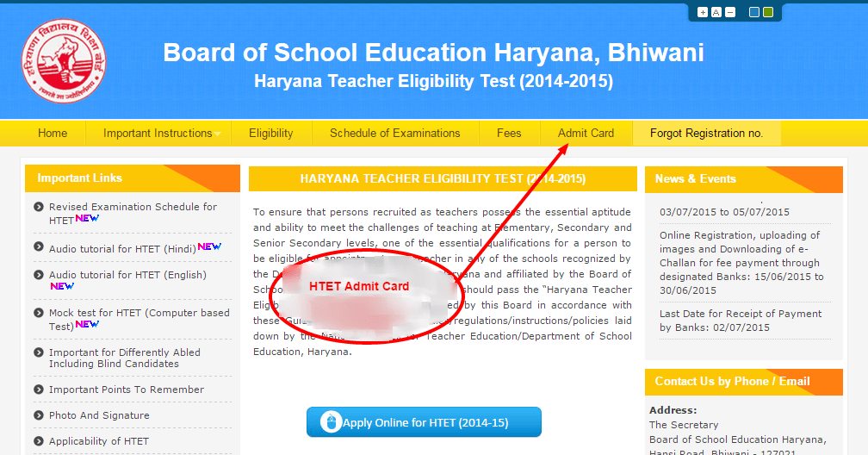Click the Online Registration news item

pyautogui.click(x=741, y=263)
